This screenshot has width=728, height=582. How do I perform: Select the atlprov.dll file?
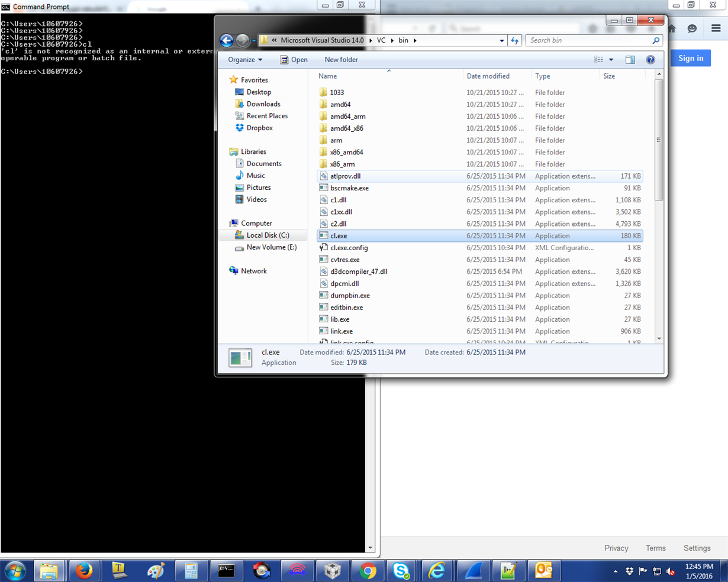point(479,176)
